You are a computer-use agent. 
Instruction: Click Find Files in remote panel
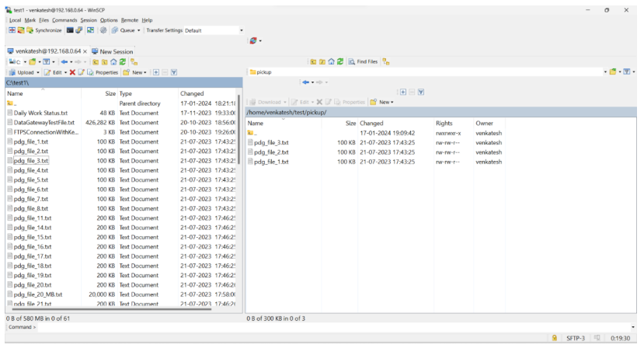(x=363, y=61)
